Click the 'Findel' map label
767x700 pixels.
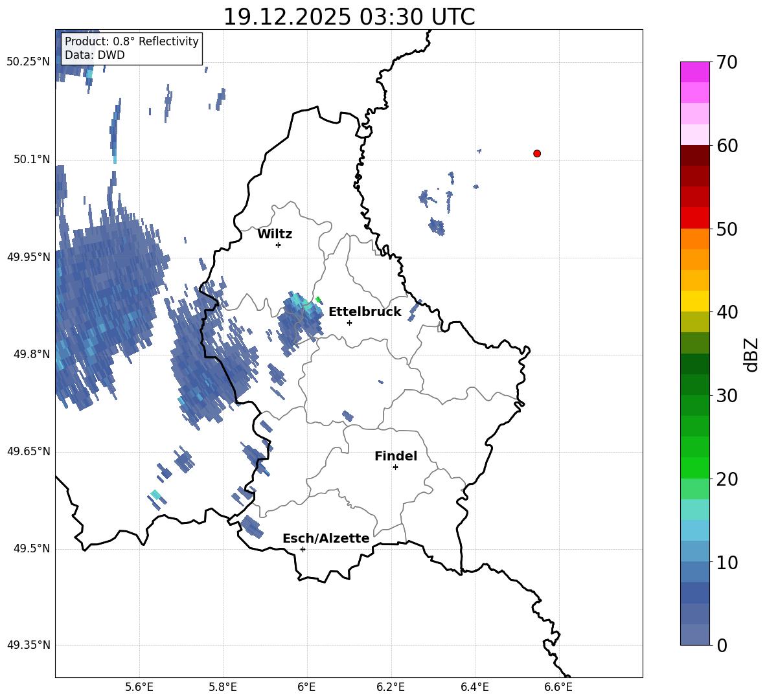pos(396,456)
